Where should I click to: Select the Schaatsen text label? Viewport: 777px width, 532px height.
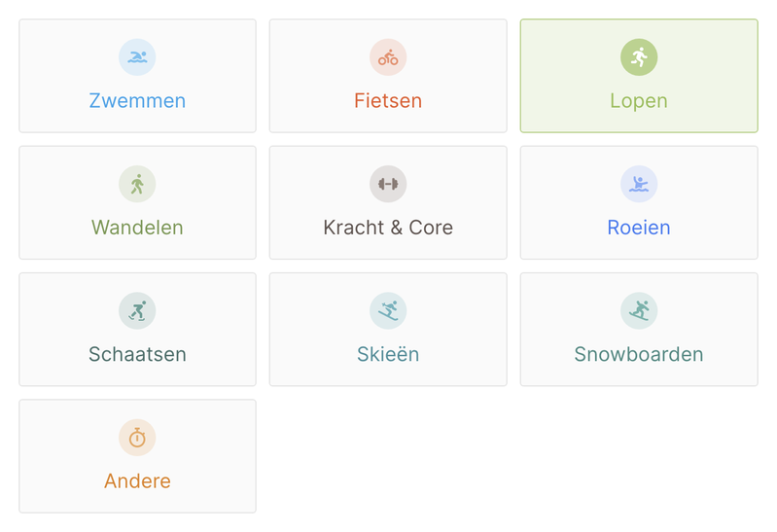point(137,354)
